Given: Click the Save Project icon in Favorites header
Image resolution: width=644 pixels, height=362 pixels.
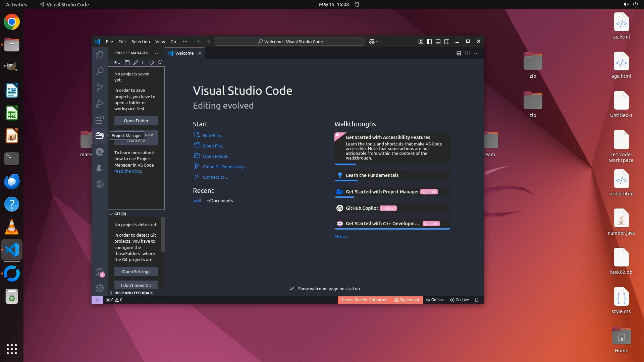Looking at the screenshot, I should (x=127, y=63).
